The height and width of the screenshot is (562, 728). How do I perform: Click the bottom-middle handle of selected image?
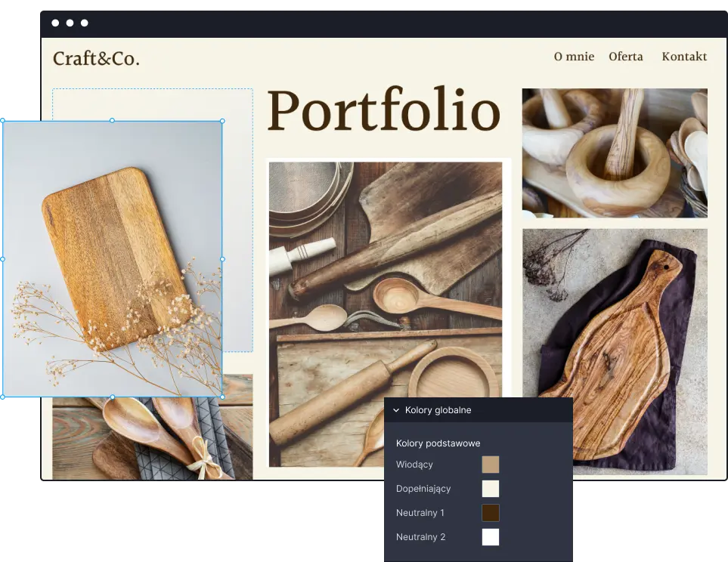coord(113,397)
